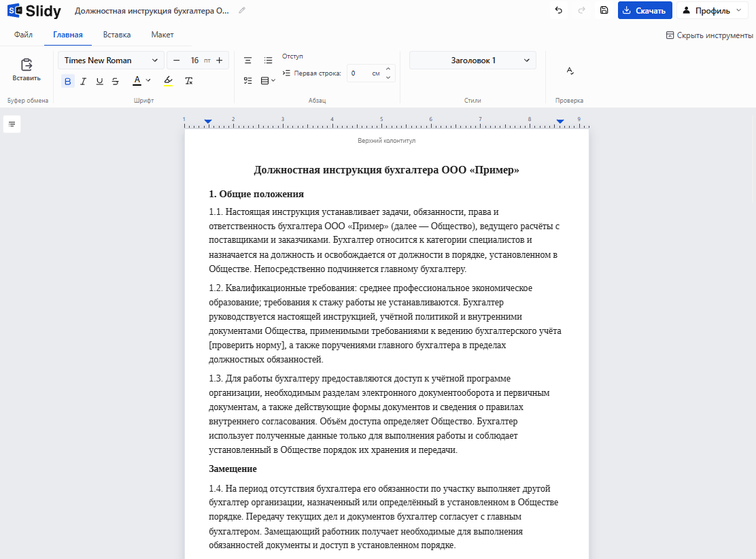The width and height of the screenshot is (756, 559).
Task: Click the font size field showing 16
Action: 195,61
